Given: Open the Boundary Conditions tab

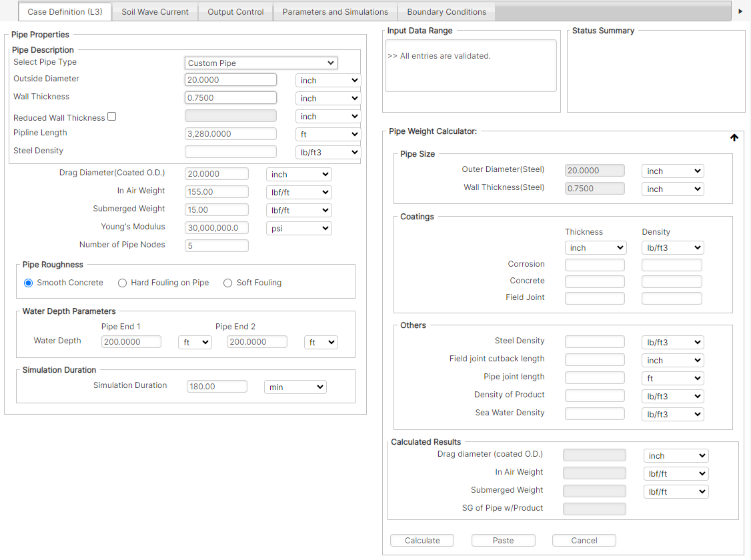Looking at the screenshot, I should [x=446, y=11].
